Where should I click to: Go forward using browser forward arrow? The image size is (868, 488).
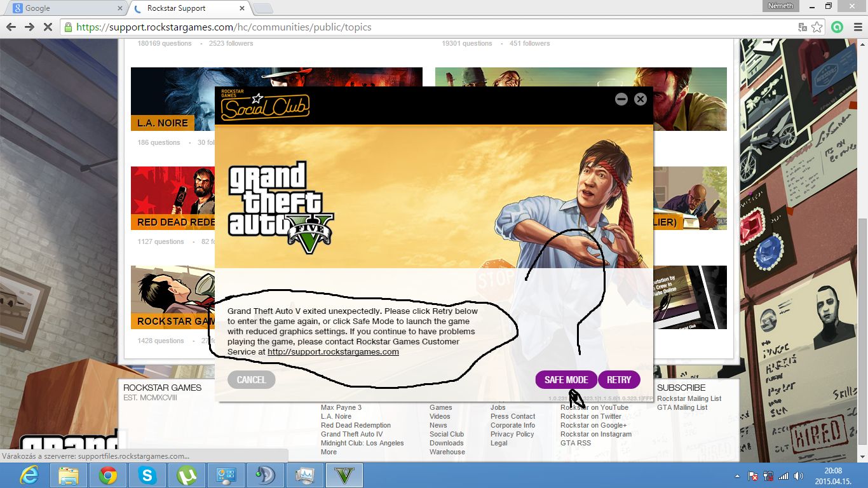29,27
